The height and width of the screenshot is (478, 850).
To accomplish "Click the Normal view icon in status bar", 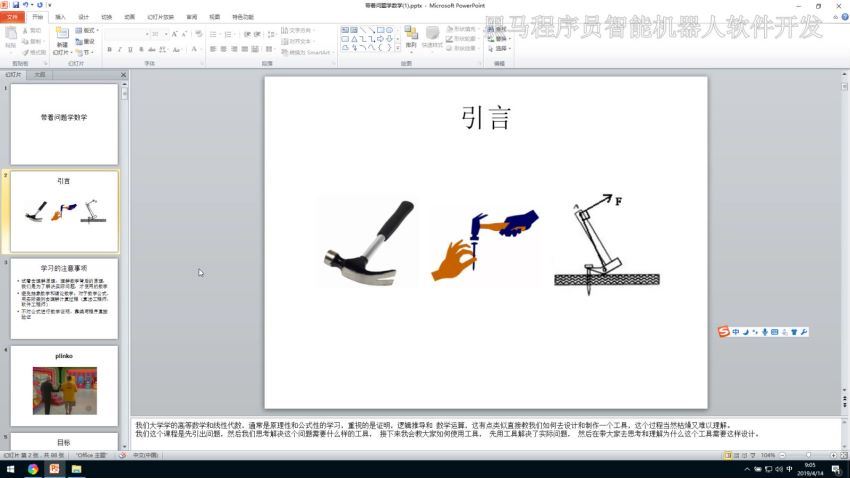I will click(x=727, y=455).
